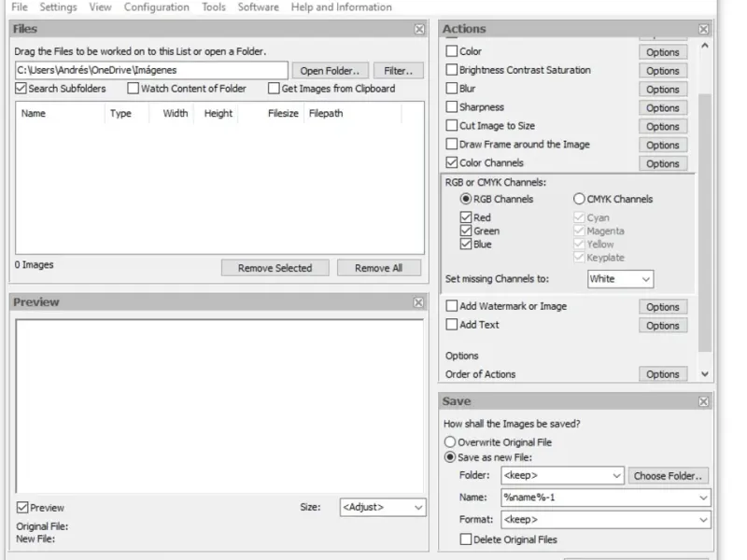Toggle Search Subfolders checkbox
This screenshot has width=747, height=560.
click(x=21, y=89)
